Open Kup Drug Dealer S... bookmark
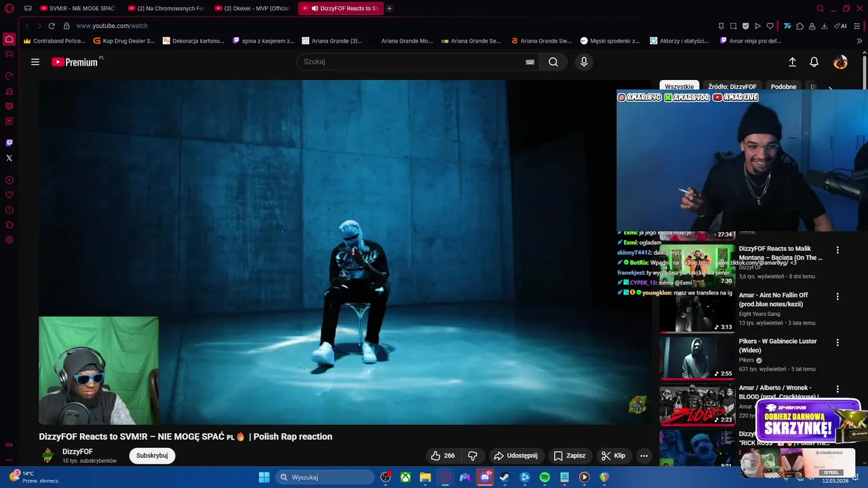The height and width of the screenshot is (488, 868). 123,41
